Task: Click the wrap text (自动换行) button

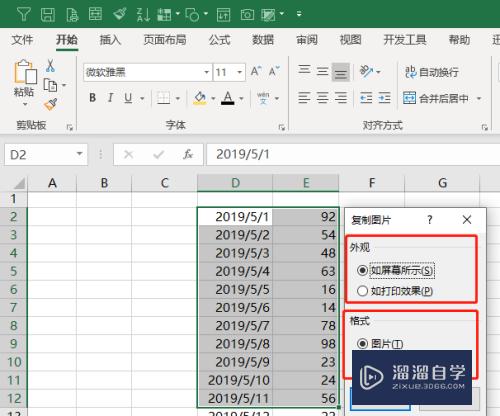Action: (x=432, y=72)
